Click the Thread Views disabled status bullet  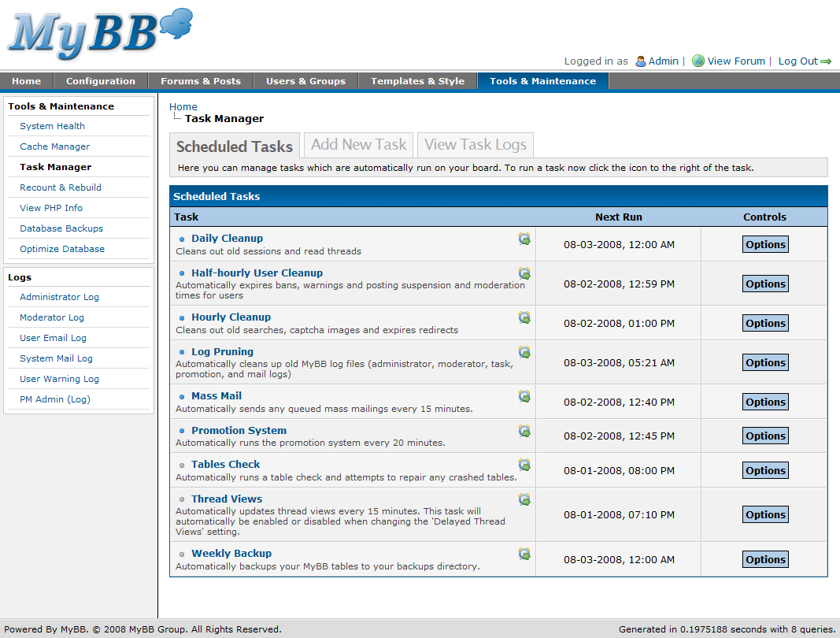point(182,499)
